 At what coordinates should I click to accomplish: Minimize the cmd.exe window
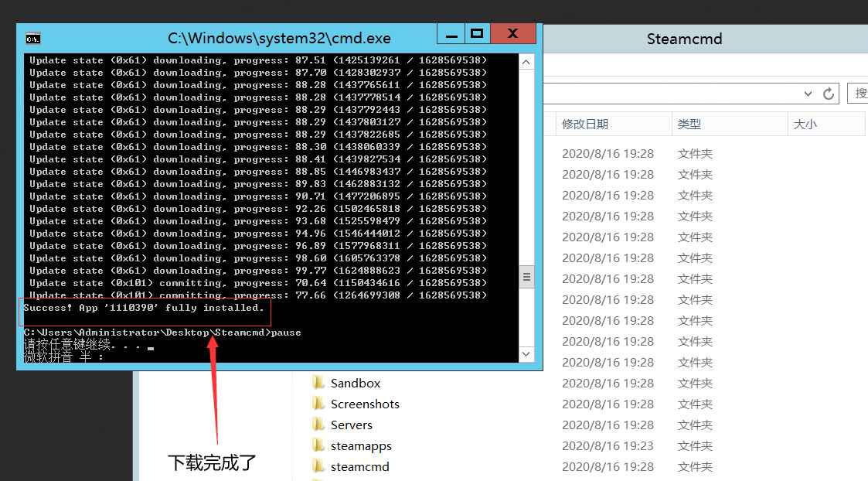[451, 34]
